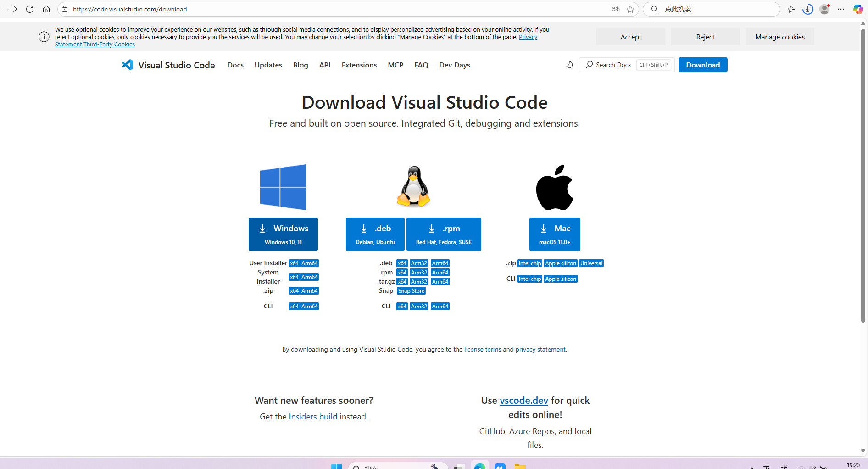This screenshot has width=868, height=469.
Task: Click the magnifier icon in the browser search box
Action: pos(655,9)
